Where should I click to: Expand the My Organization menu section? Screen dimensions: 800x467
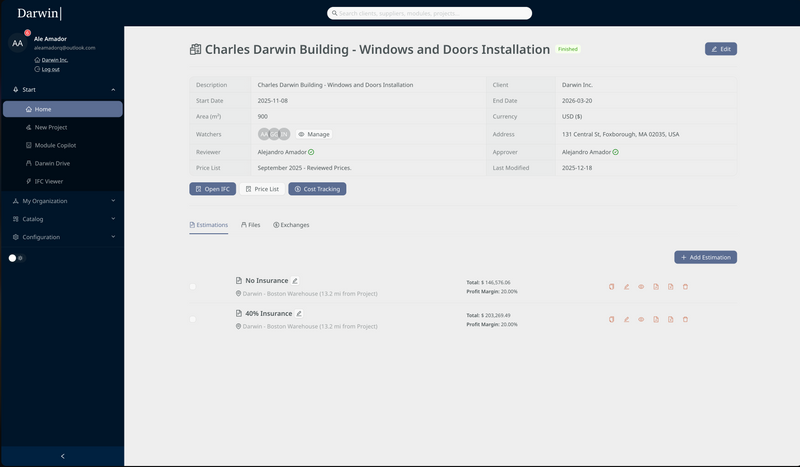62,200
